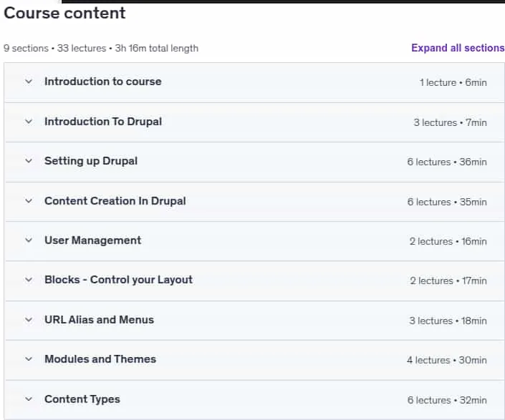
Task: Open the Setting up Drupal section title
Action: (91, 161)
